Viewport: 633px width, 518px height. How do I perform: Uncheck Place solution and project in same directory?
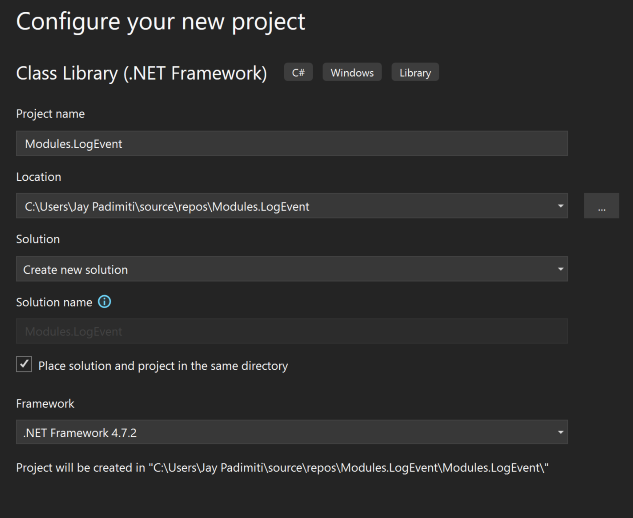tap(24, 364)
